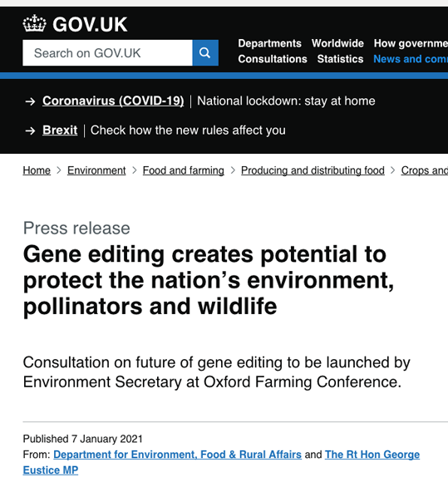Open Department for Environment, Food & Rural Affairs

pyautogui.click(x=177, y=455)
